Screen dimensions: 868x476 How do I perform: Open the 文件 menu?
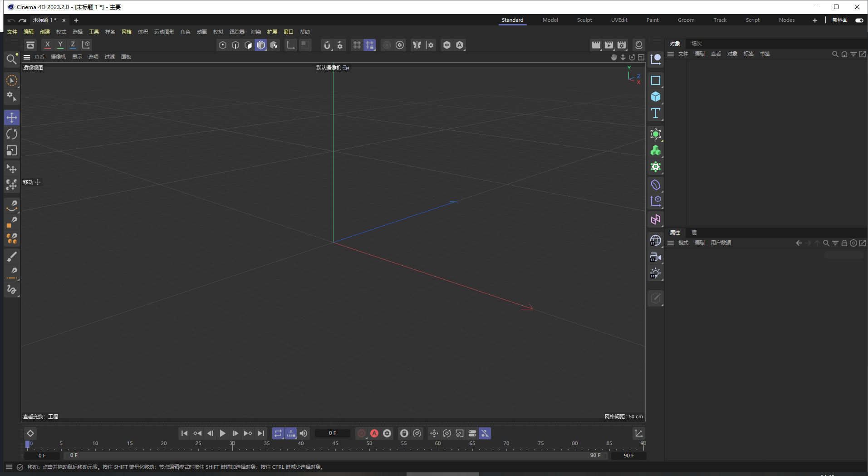pyautogui.click(x=12, y=32)
